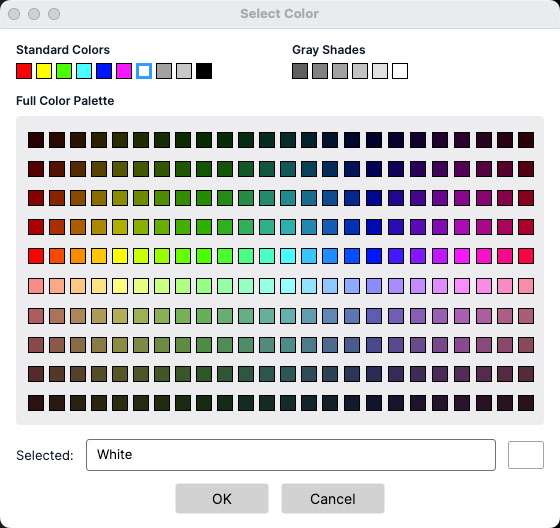The image size is (560, 528).
Task: Pick the second-darkest Gray Shades swatch
Action: coord(320,71)
